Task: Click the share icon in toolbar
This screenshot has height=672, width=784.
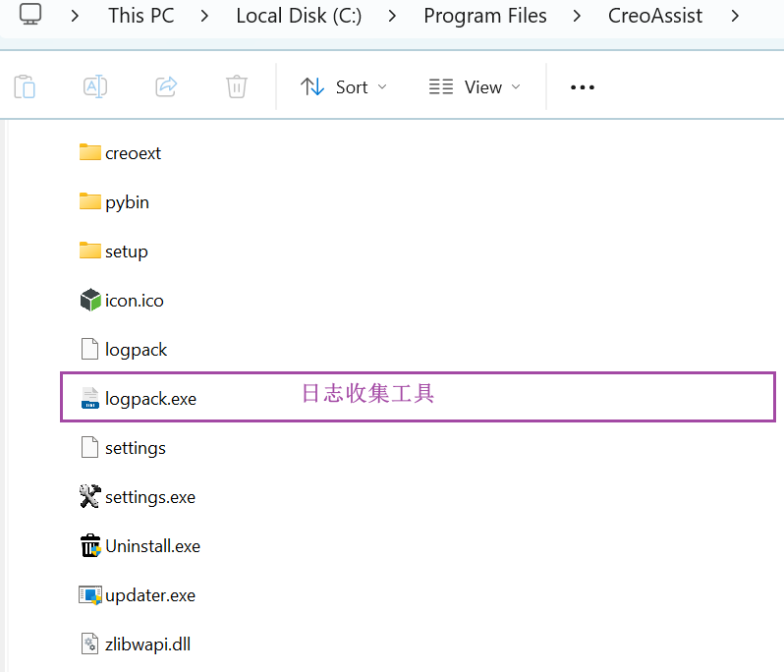Action: point(166,86)
